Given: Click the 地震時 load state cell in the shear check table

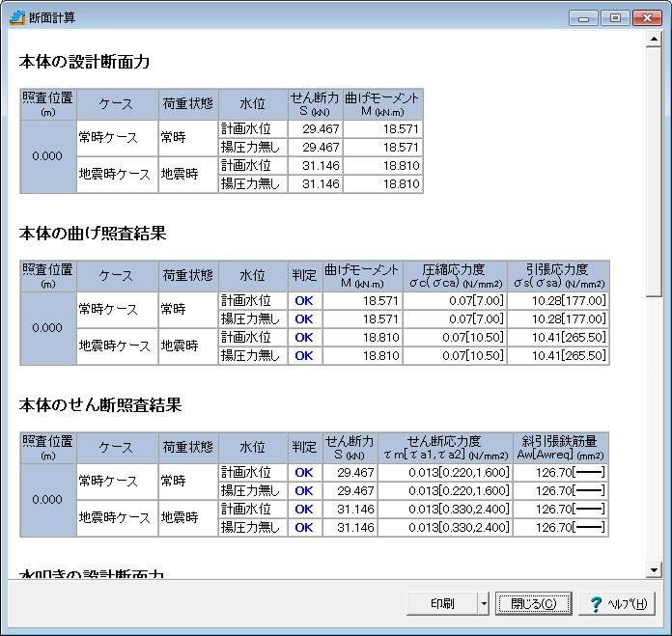Looking at the screenshot, I should [x=188, y=518].
